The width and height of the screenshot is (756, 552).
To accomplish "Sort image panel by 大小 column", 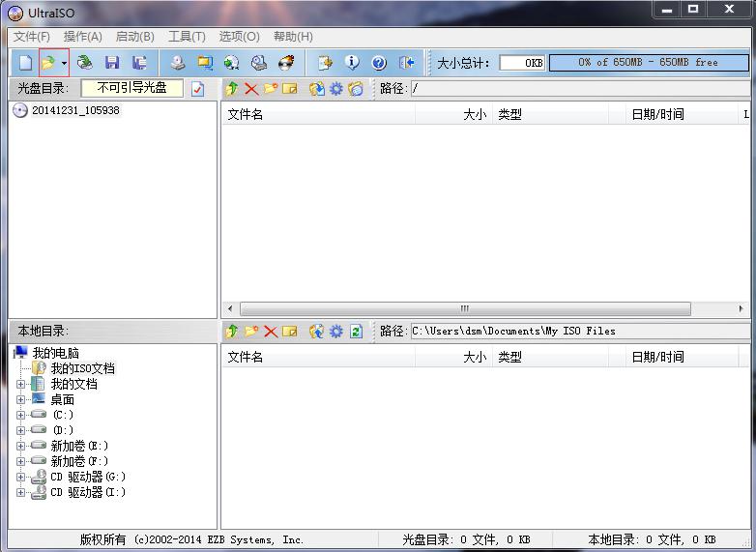I will 453,114.
